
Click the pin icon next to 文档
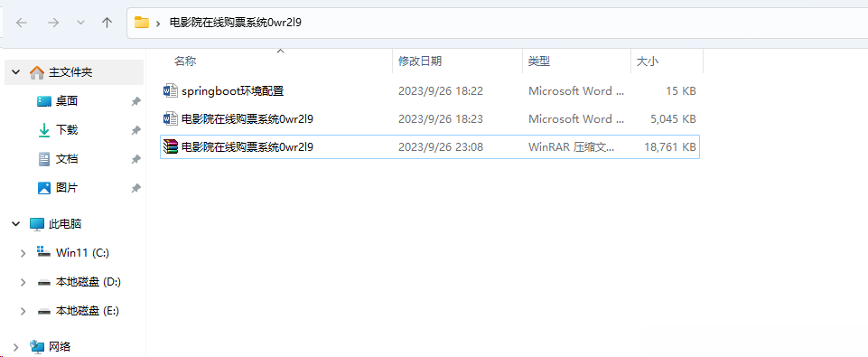[x=135, y=159]
